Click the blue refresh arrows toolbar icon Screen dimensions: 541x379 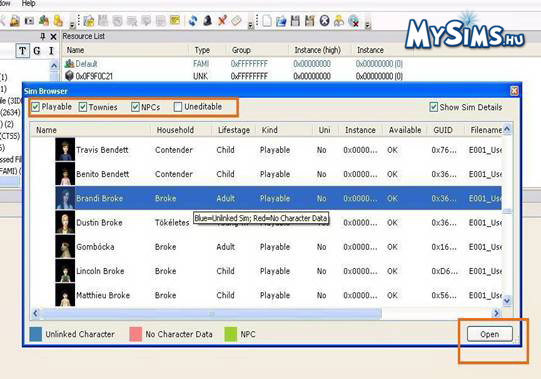tap(193, 21)
